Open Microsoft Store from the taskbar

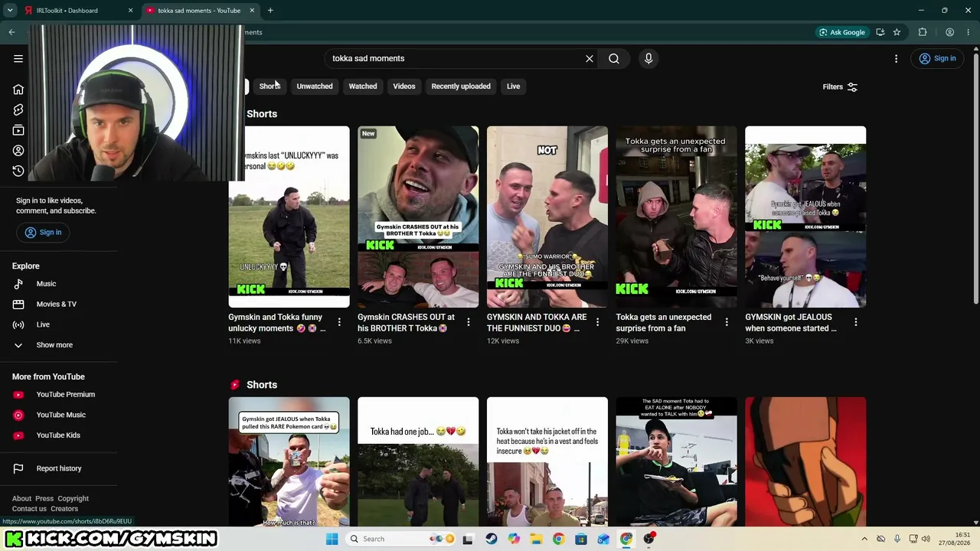tap(581, 539)
